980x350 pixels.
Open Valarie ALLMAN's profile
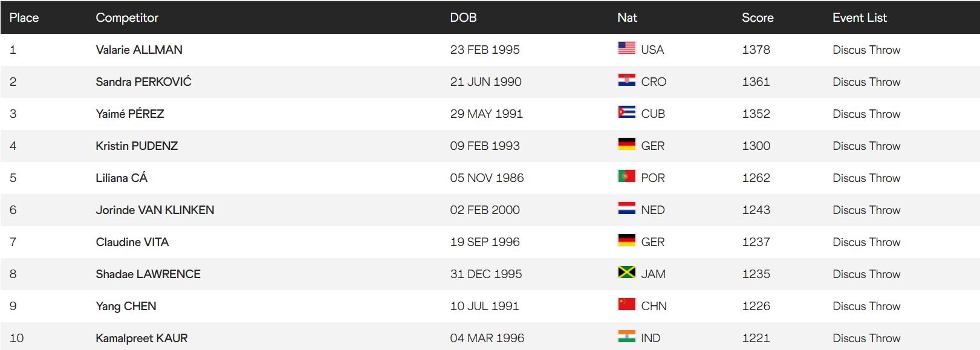[139, 50]
